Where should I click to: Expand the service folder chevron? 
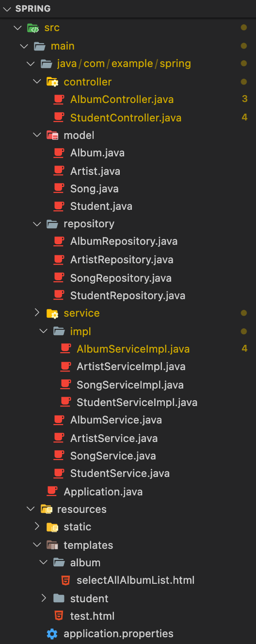pyautogui.click(x=37, y=313)
